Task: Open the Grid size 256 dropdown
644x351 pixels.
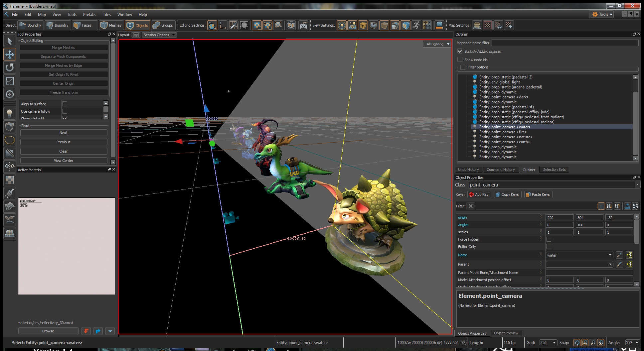Action: point(548,343)
